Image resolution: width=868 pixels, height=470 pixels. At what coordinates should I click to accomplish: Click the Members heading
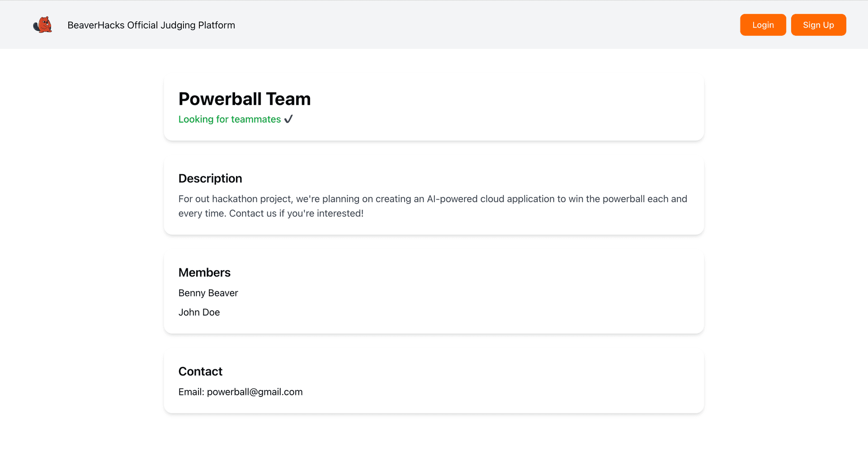(x=204, y=272)
